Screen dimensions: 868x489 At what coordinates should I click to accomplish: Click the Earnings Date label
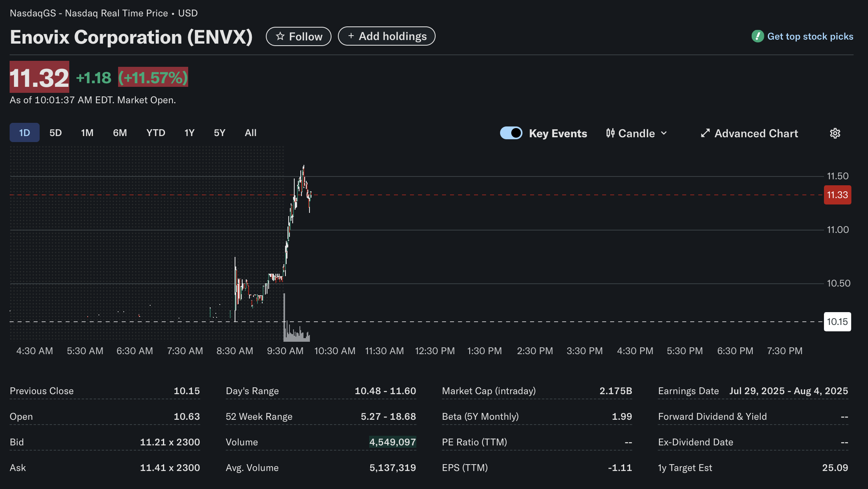(x=688, y=391)
